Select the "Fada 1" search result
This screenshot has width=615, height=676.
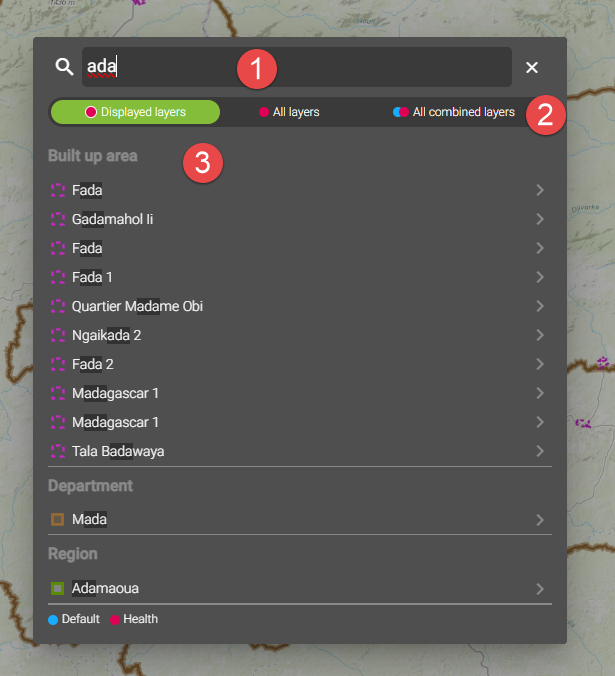(300, 277)
